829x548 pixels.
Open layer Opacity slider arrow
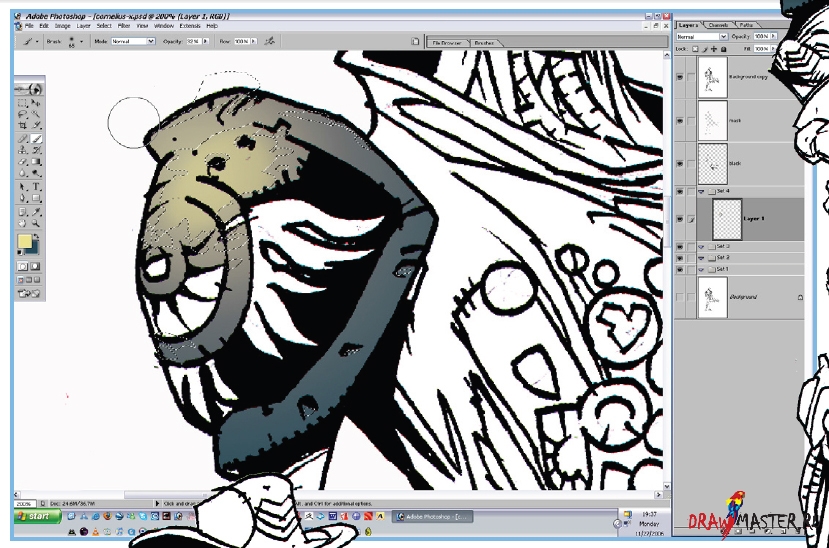[773, 36]
